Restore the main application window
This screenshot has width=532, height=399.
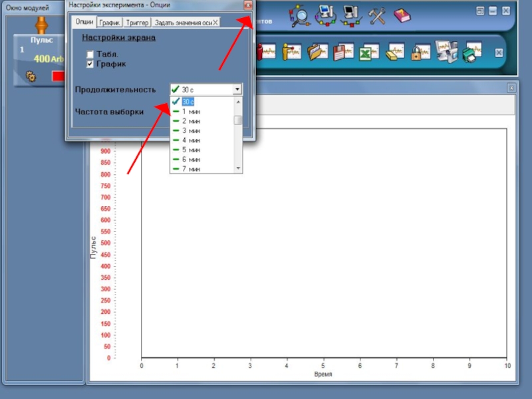coord(480,11)
